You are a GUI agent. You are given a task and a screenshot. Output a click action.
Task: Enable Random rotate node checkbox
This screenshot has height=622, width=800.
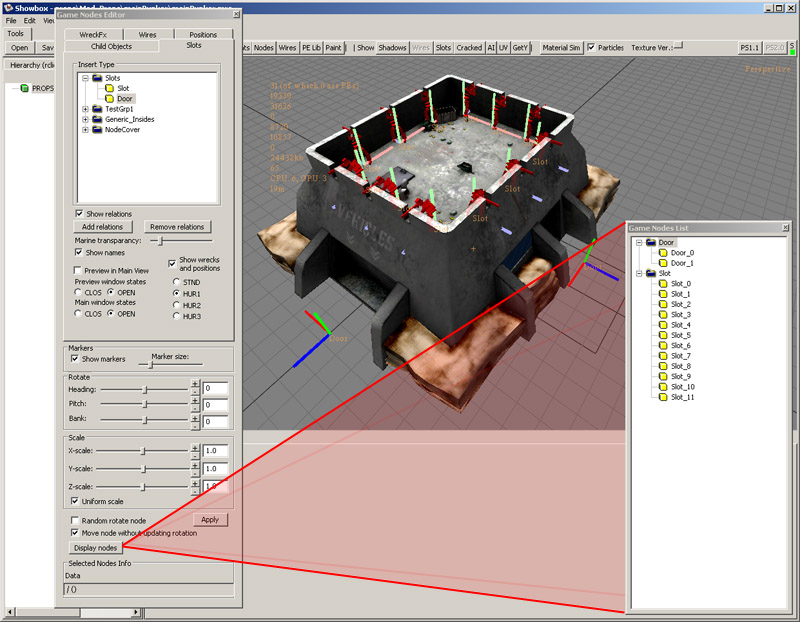tap(75, 520)
